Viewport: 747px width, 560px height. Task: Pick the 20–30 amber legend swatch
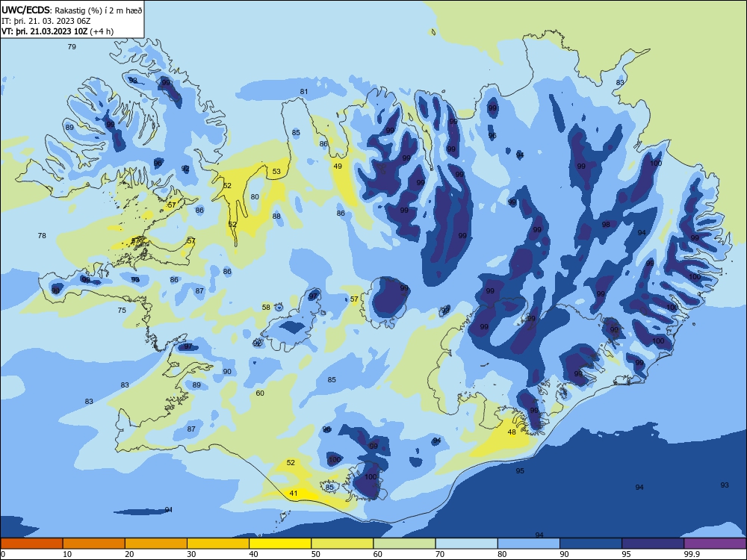(x=156, y=544)
